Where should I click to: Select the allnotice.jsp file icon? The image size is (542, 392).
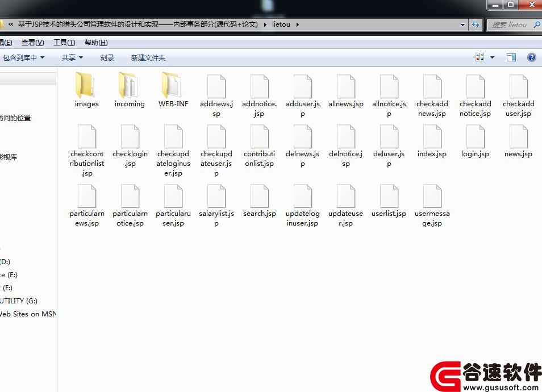pos(389,86)
